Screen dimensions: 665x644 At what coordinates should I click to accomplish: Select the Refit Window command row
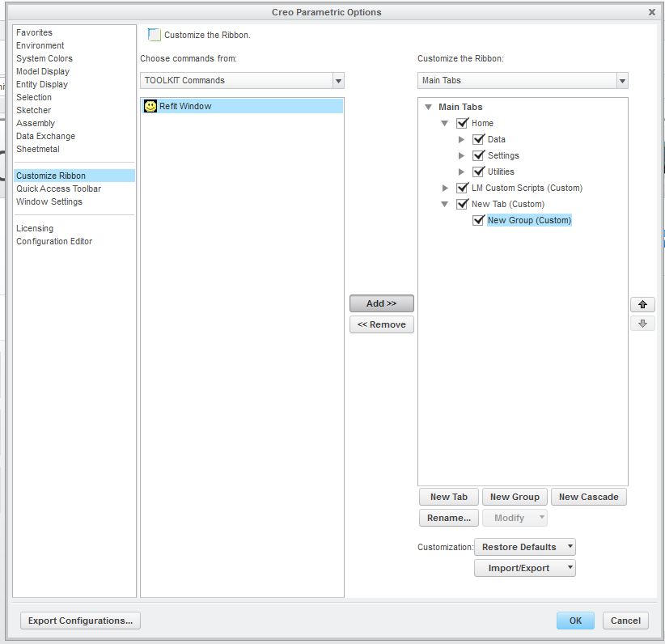[242, 106]
